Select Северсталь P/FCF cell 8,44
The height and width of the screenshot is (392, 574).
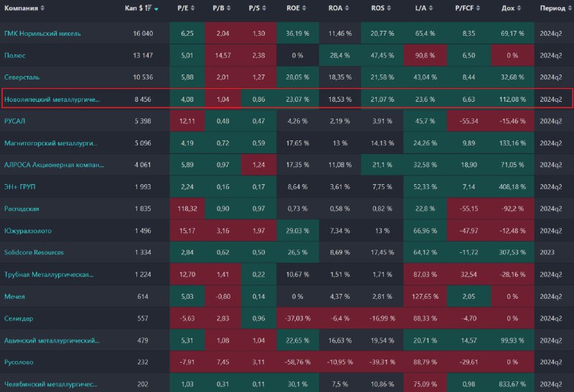pos(469,77)
